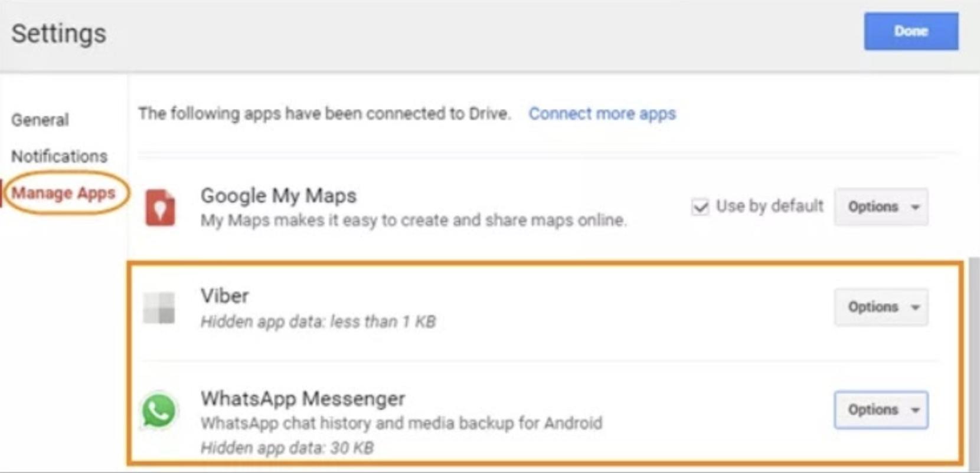
Task: Click WhatsApp chat history backup description
Action: 401,423
